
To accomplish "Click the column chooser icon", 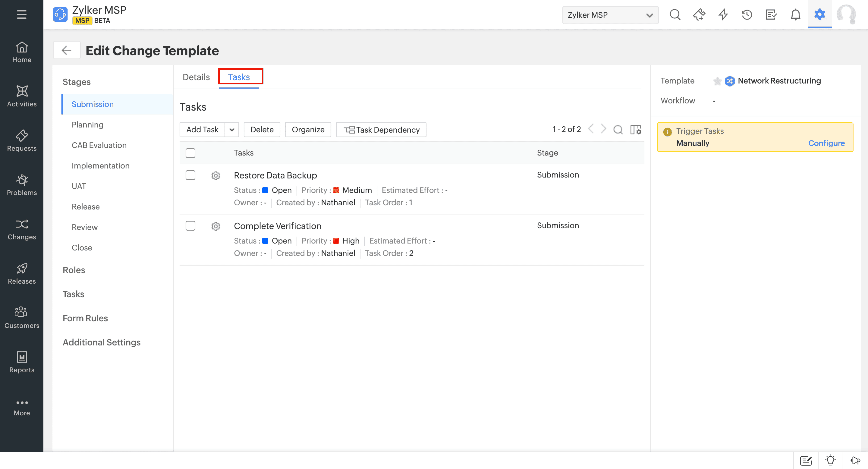I will click(x=636, y=130).
